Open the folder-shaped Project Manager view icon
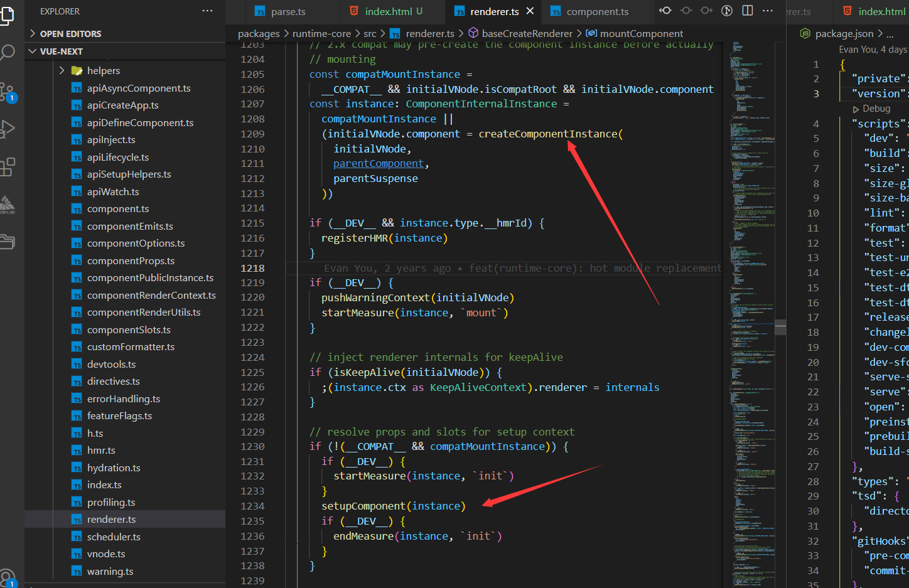 coord(7,242)
